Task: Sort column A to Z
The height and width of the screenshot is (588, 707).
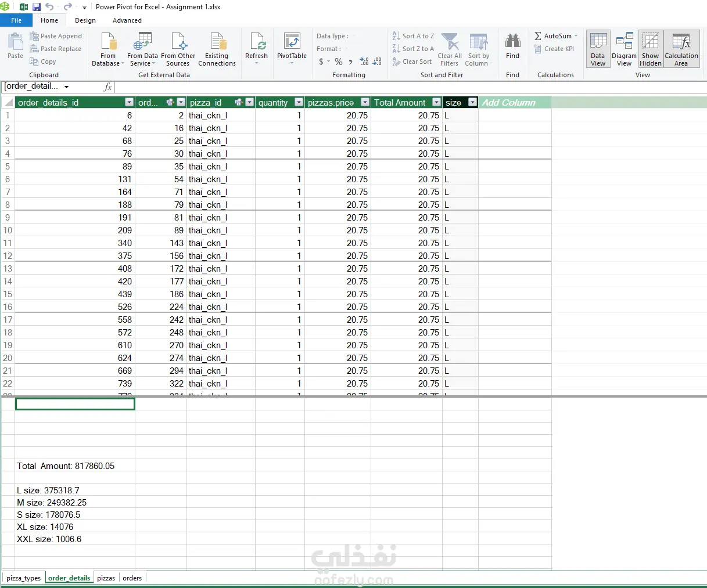Action: [x=413, y=36]
